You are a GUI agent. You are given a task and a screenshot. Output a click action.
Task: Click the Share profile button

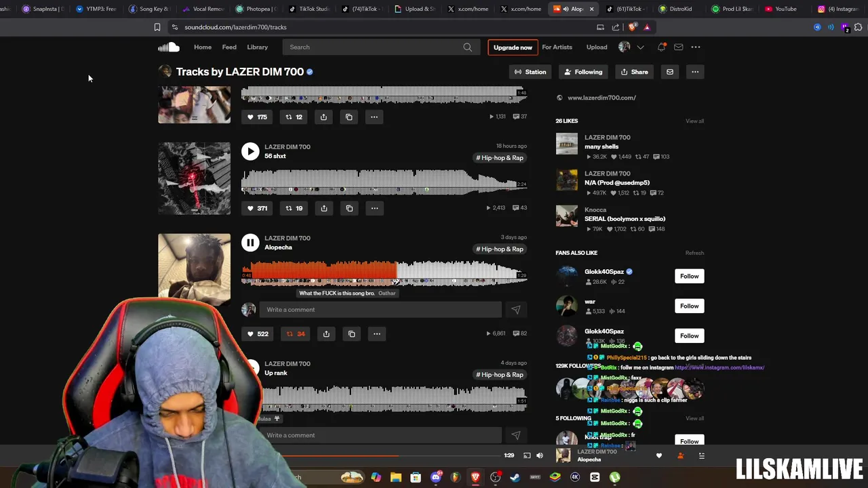[635, 72]
